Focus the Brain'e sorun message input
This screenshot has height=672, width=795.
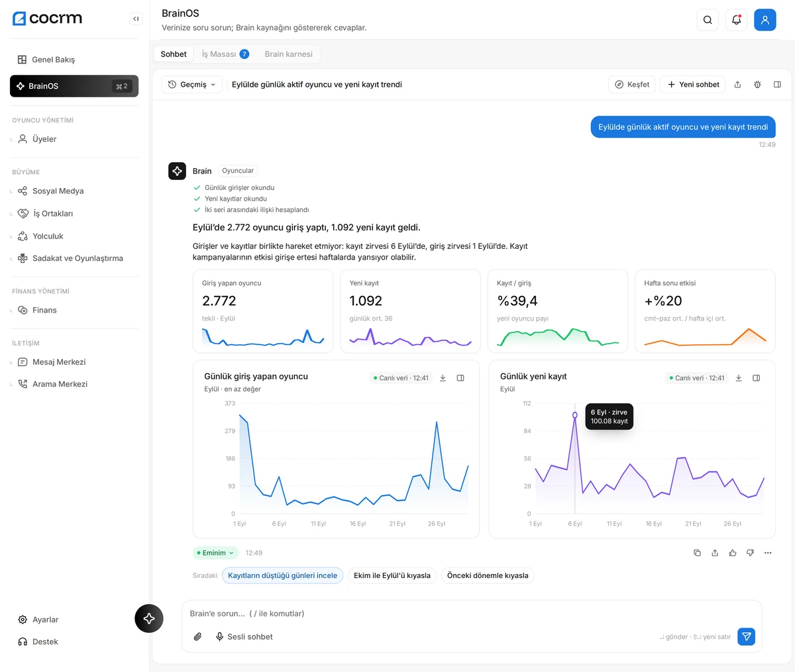tap(472, 614)
